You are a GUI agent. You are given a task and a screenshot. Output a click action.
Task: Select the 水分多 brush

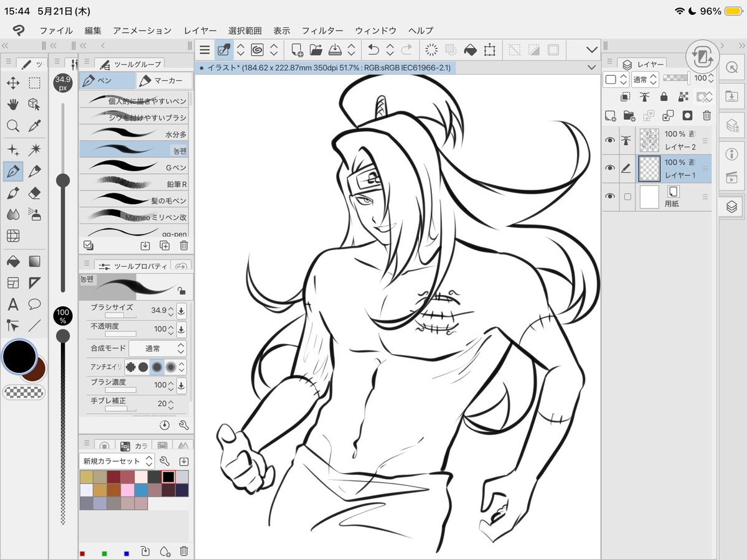coord(134,134)
